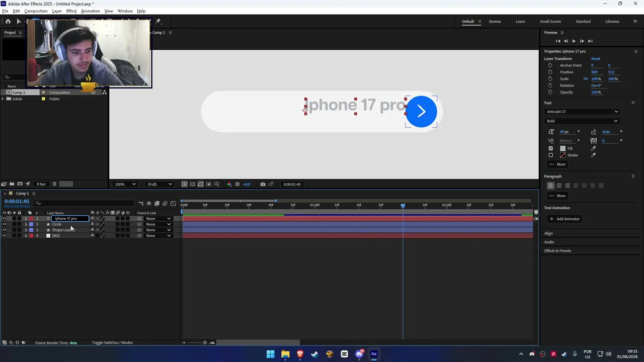Expand the Align panel
644x362 pixels.
coord(548,233)
